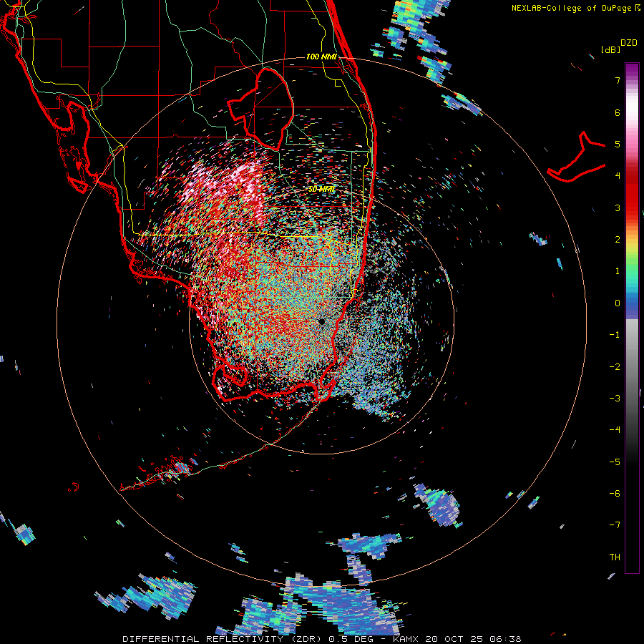
Task: Click the -5 value on the color scale
Action: tap(615, 462)
